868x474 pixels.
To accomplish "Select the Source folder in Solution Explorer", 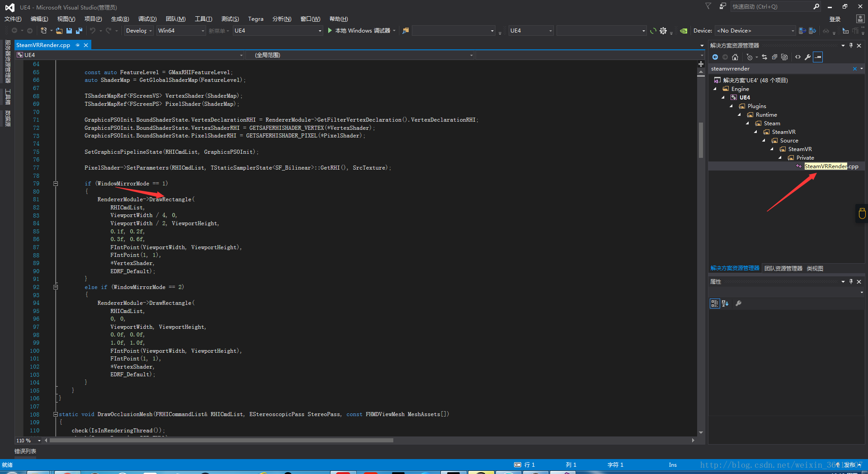I will (789, 141).
